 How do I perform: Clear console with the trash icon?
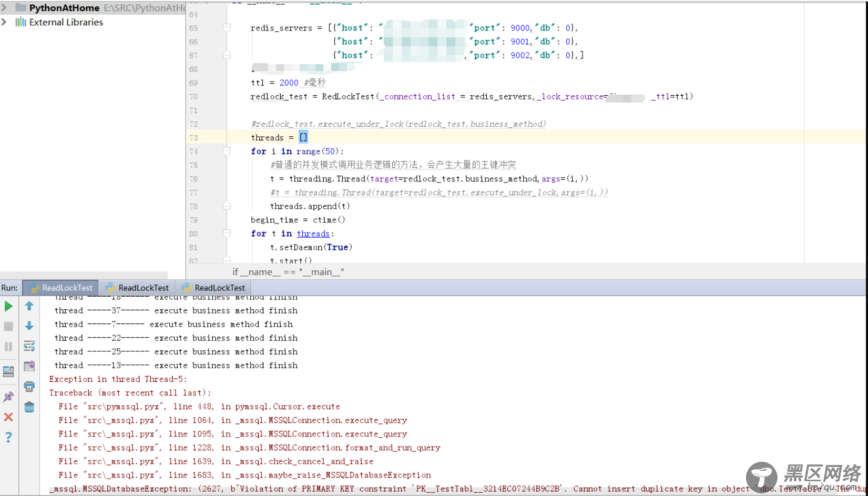(x=29, y=407)
